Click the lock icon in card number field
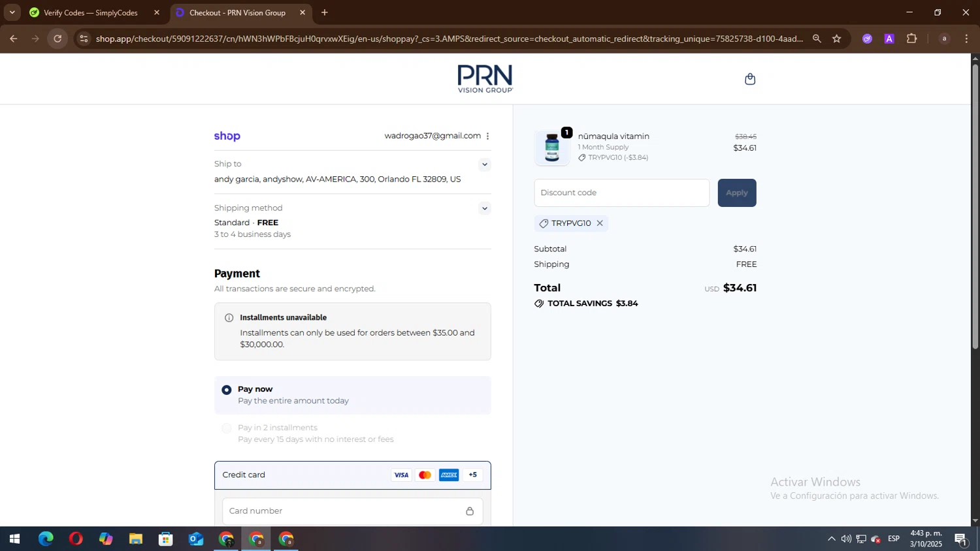Viewport: 980px width, 551px height. (x=470, y=511)
